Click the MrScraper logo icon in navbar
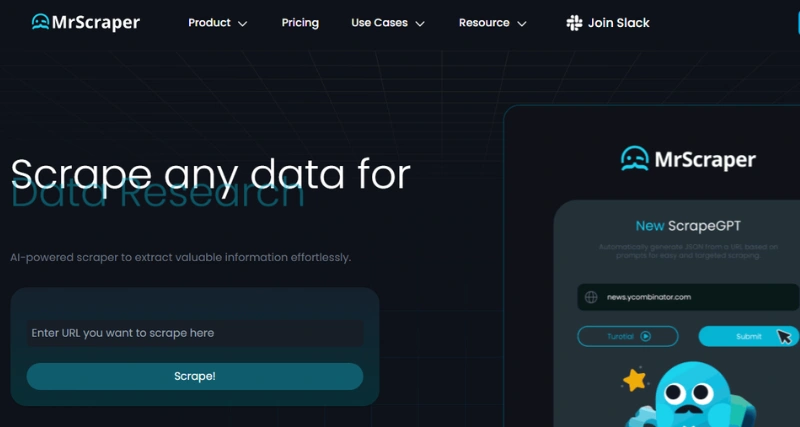This screenshot has width=800, height=427. 40,22
